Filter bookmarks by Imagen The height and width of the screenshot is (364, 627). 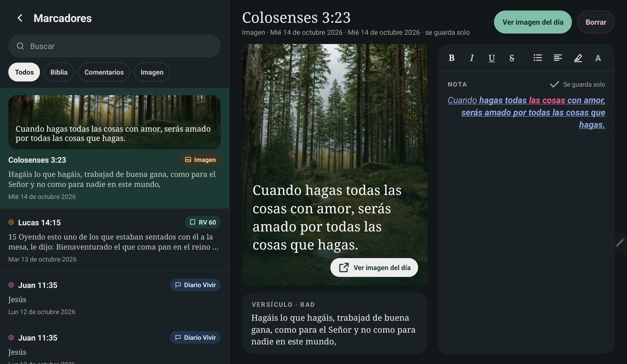(x=152, y=72)
